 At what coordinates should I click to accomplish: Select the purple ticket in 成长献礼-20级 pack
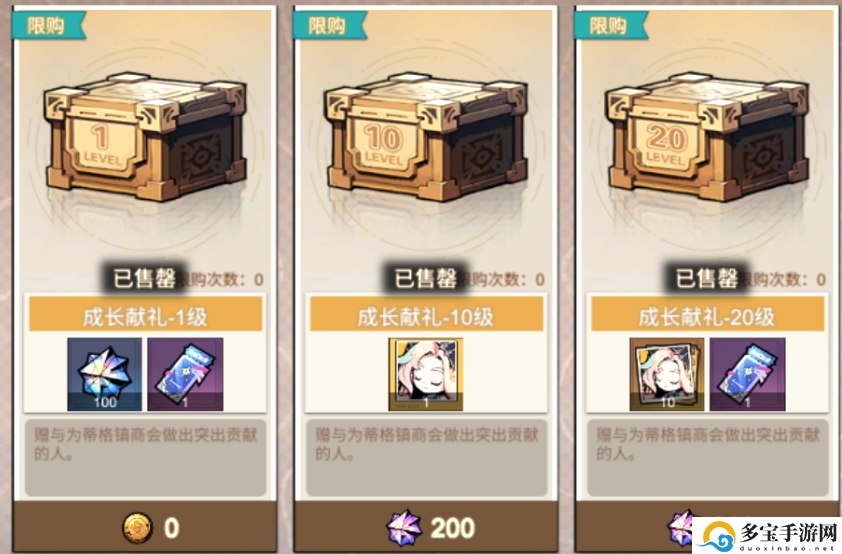click(x=747, y=374)
